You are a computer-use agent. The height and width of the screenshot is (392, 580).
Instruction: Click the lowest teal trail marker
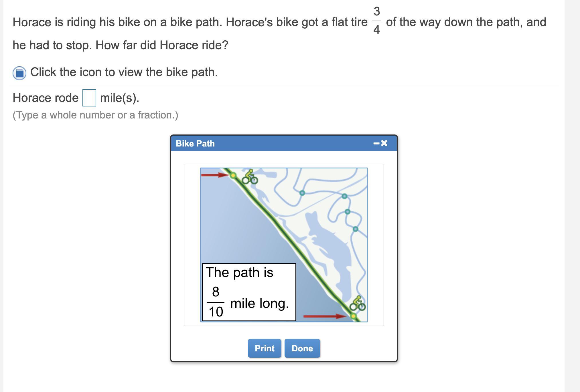(x=355, y=229)
